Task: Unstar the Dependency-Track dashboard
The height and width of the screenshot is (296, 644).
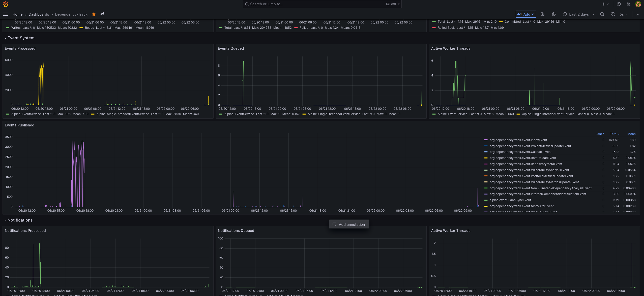Action: point(94,14)
